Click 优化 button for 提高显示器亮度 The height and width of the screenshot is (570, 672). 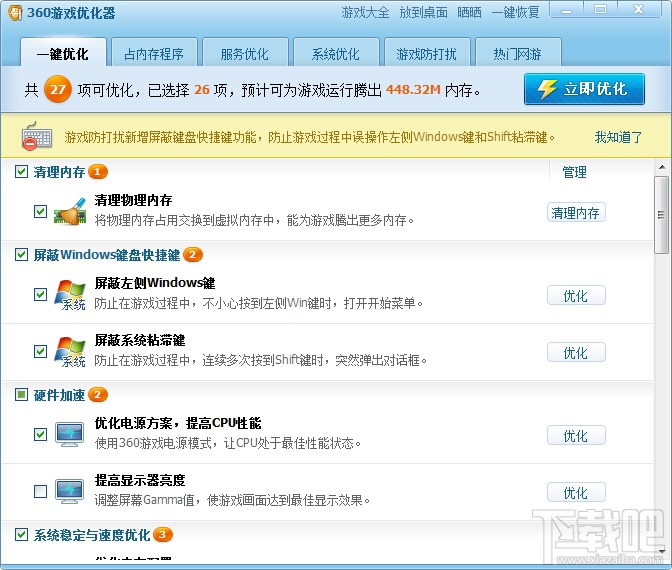(576, 492)
